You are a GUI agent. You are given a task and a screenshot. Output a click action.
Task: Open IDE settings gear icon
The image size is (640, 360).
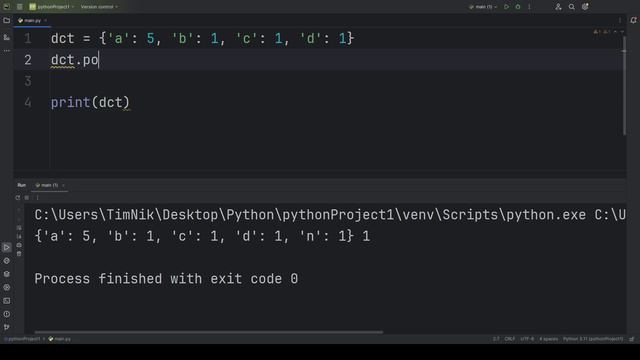coord(585,7)
